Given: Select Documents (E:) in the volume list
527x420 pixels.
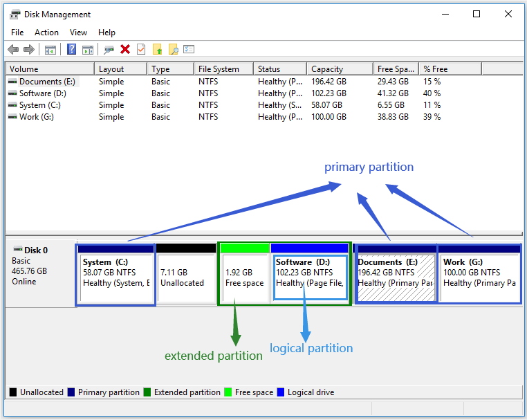Looking at the screenshot, I should point(47,82).
